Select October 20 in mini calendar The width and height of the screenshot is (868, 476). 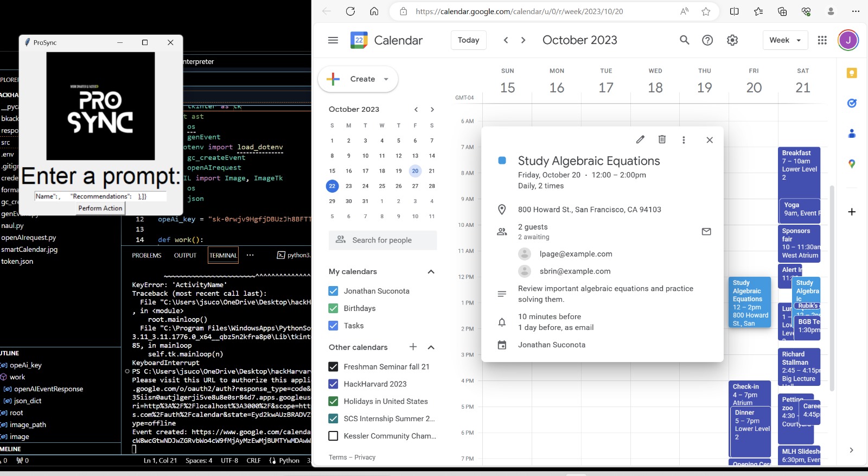(415, 171)
